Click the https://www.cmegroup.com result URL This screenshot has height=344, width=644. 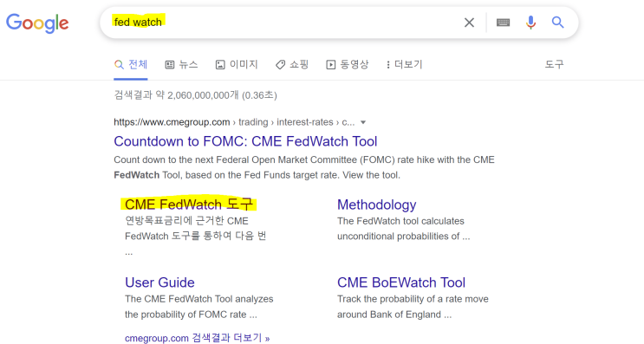(x=172, y=122)
